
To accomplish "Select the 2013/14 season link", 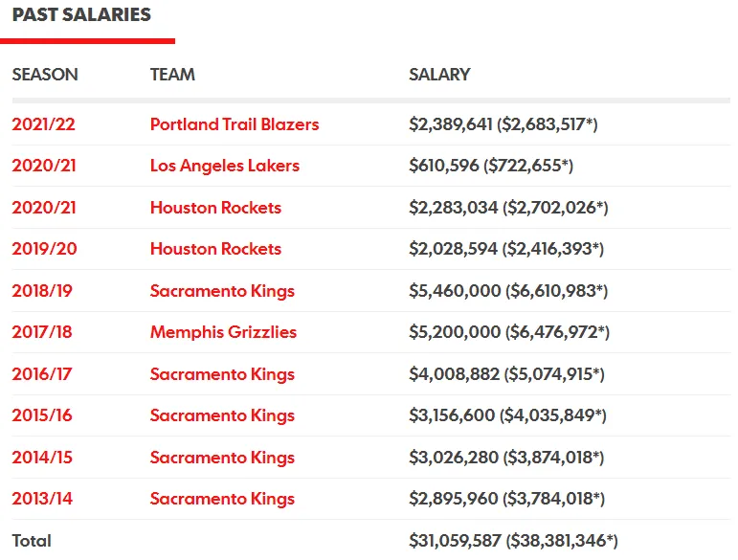I will (42, 499).
